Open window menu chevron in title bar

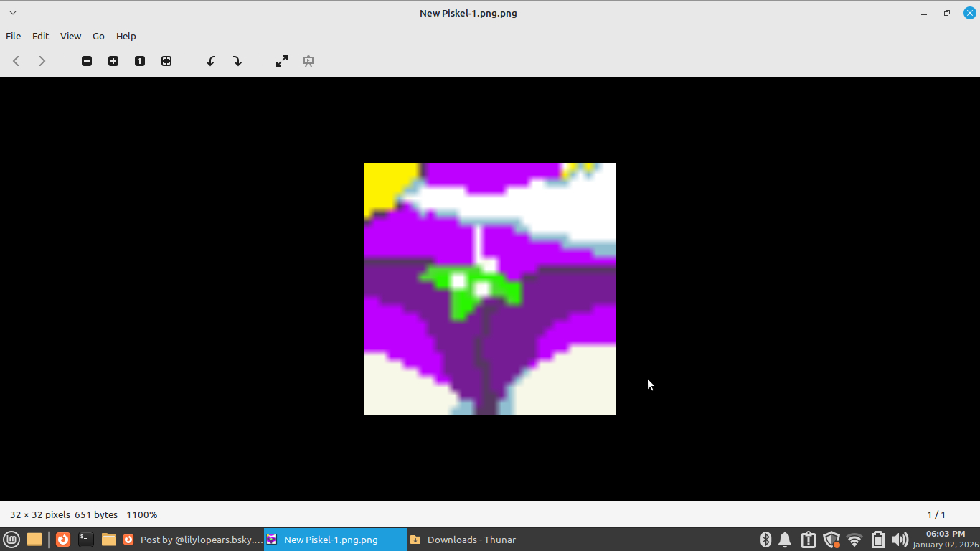click(12, 13)
